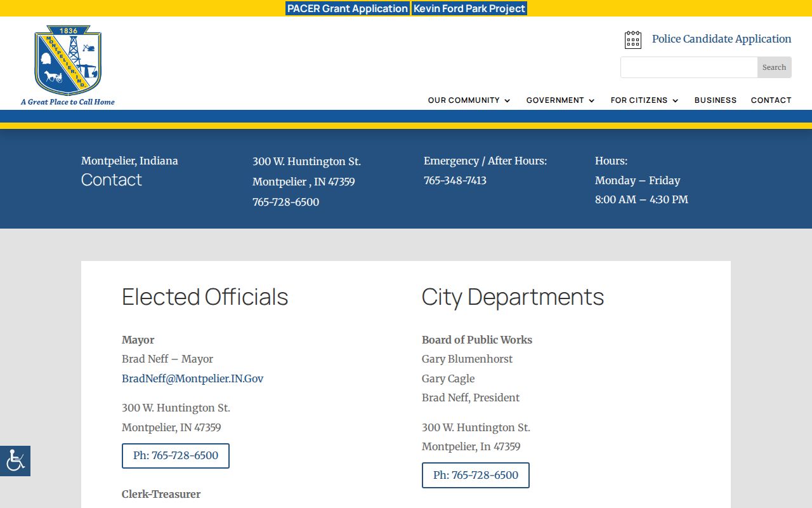Screen dimensions: 812x508
Task: Open the Police Candidate Application link
Action: tap(722, 39)
